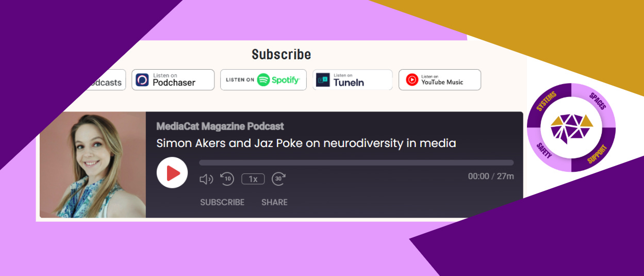
Task: Click the Spotify logo icon
Action: coord(263,79)
